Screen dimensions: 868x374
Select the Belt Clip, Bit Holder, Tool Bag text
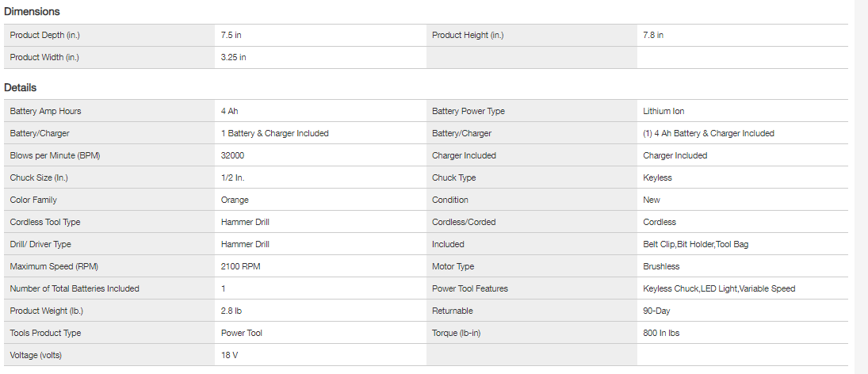coord(695,244)
